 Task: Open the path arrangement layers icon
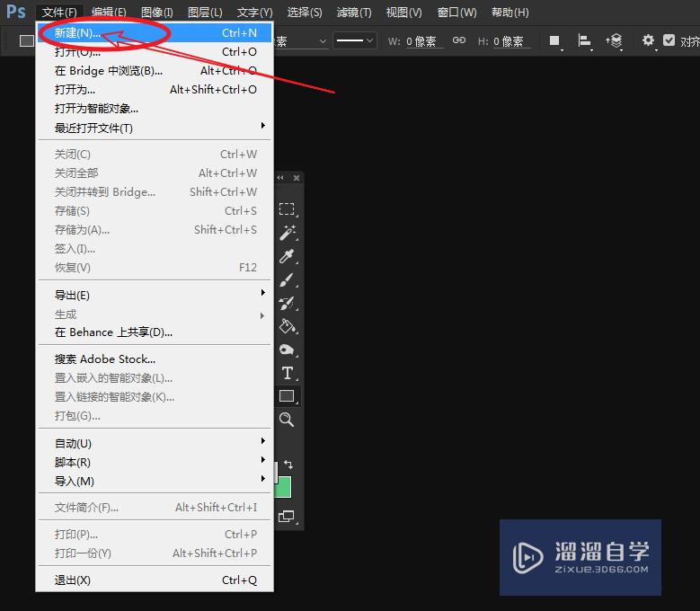(x=615, y=40)
